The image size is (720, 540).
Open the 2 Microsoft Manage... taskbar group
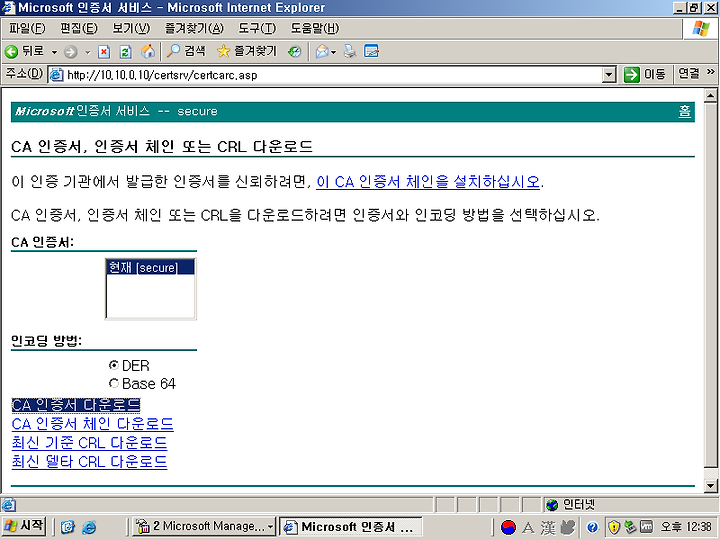(203, 526)
